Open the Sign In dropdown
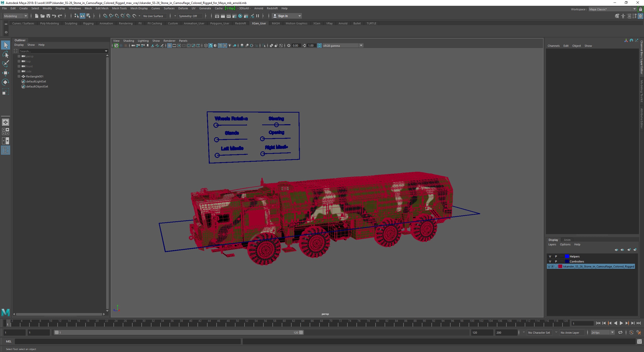The width and height of the screenshot is (644, 352). click(x=287, y=16)
